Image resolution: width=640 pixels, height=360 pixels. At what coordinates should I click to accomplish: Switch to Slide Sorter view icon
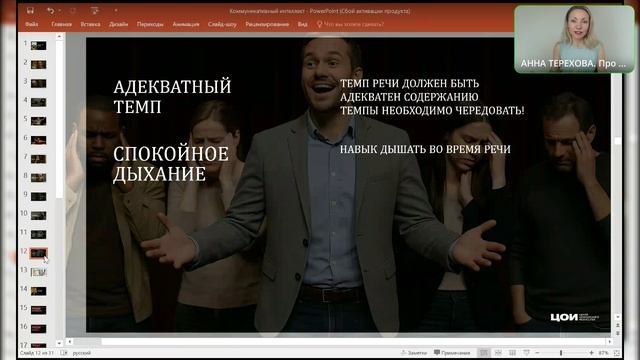point(498,353)
